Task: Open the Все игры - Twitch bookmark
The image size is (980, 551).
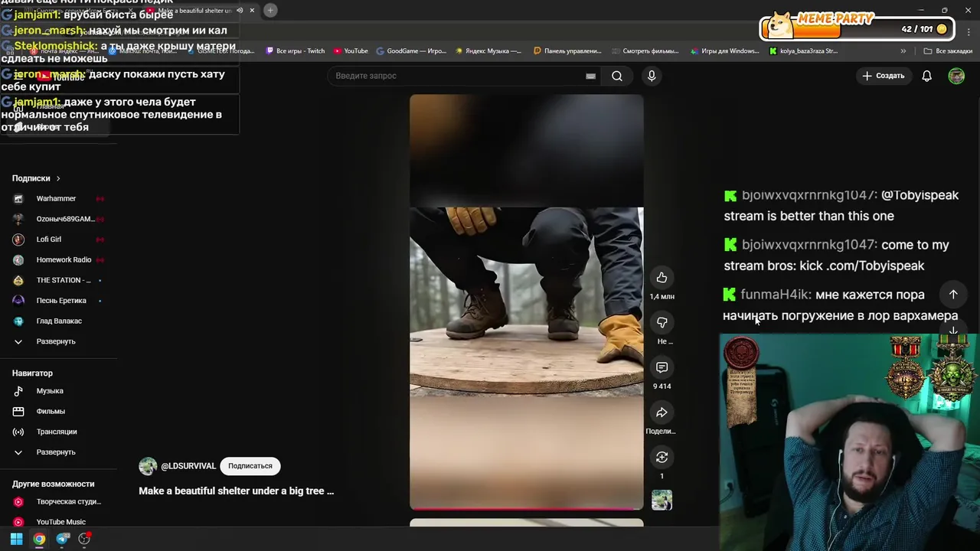Action: [296, 51]
